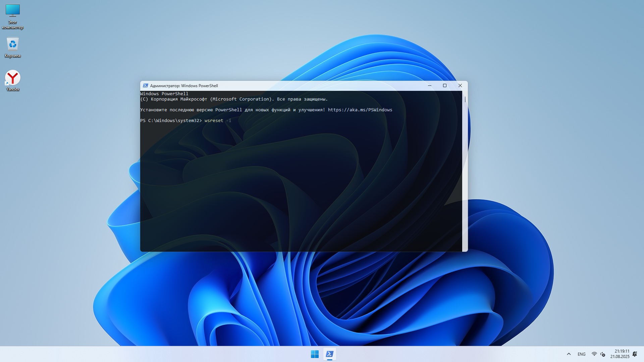Click the PowerShell taskbar icon
Image resolution: width=644 pixels, height=362 pixels.
pyautogui.click(x=330, y=354)
